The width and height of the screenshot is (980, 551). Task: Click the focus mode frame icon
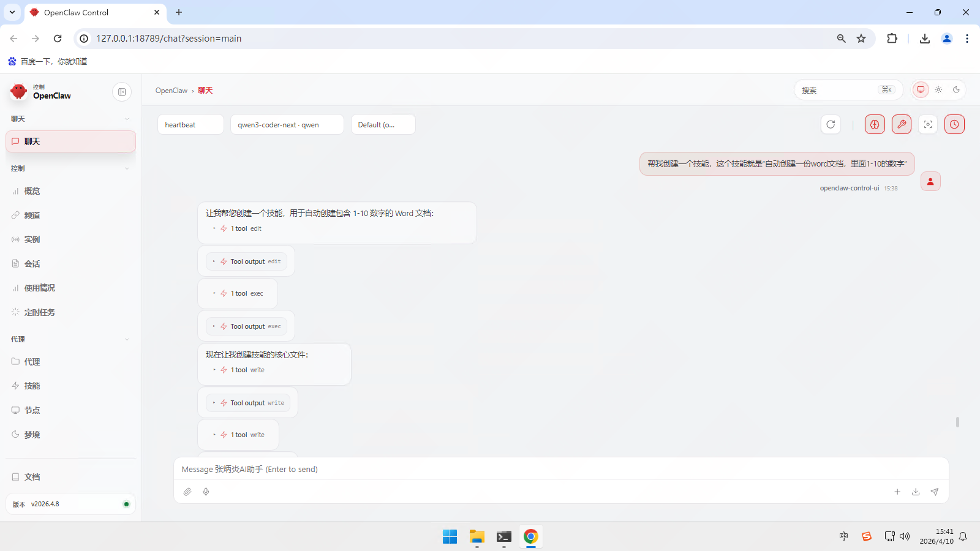[x=928, y=124]
